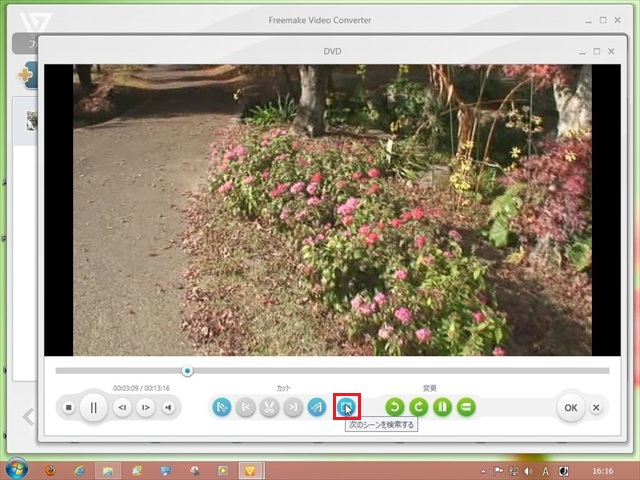Click the last green transform button

(x=466, y=407)
